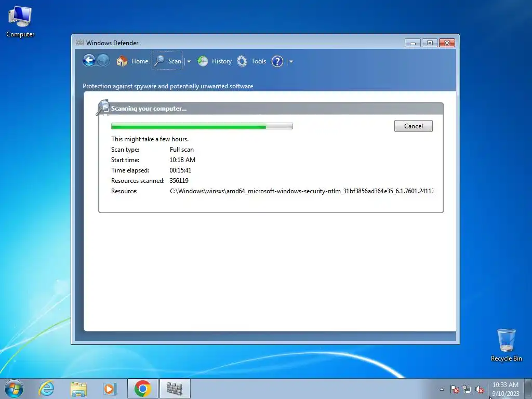Launch Internet Explorer from the taskbar
This screenshot has height=399, width=532.
tap(46, 389)
